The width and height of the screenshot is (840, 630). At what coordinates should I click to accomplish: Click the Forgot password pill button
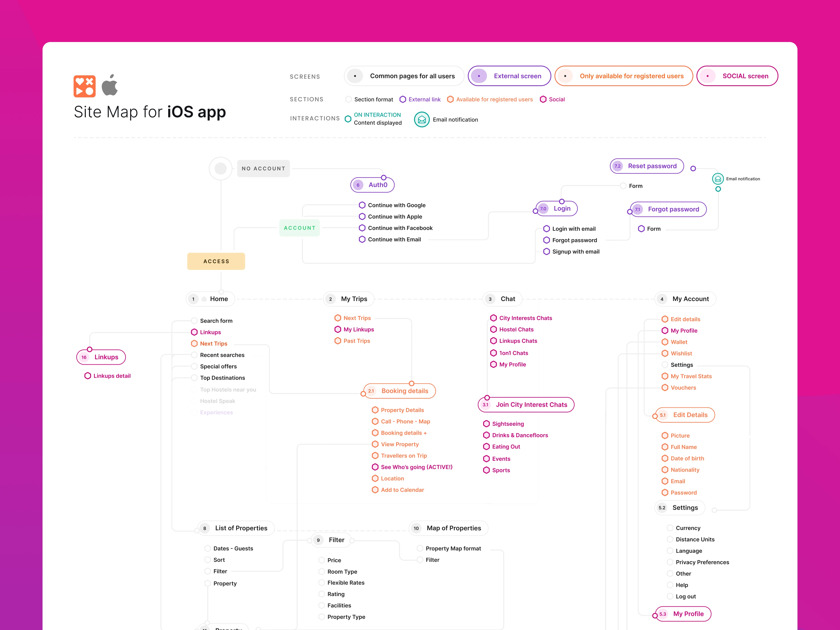(668, 209)
